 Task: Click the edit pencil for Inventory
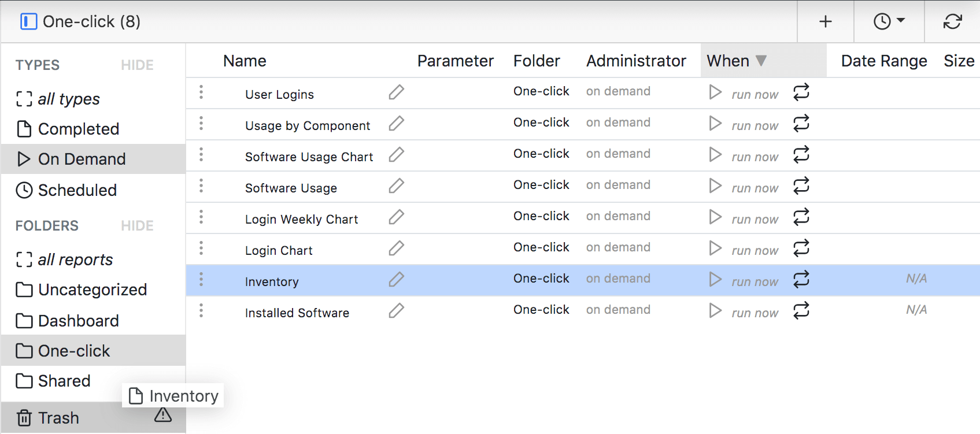pyautogui.click(x=396, y=280)
